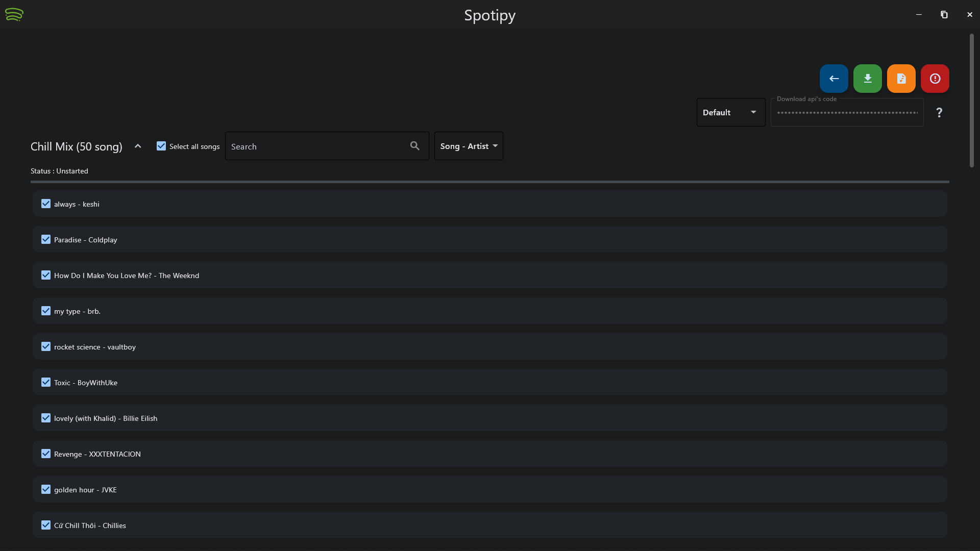This screenshot has height=551, width=980.
Task: Close the Spotipy window
Action: coord(969,14)
